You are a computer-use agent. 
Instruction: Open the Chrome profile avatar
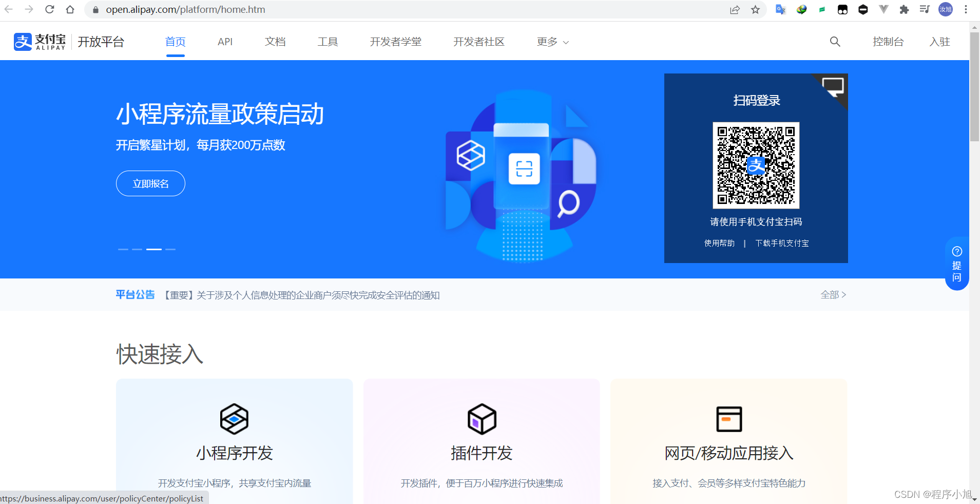pos(946,9)
